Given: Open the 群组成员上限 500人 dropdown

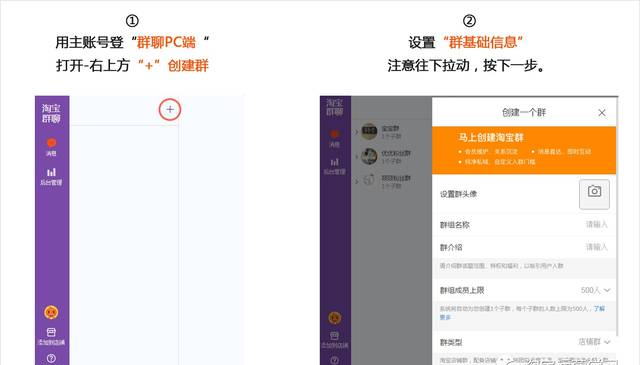Looking at the screenshot, I should [595, 290].
